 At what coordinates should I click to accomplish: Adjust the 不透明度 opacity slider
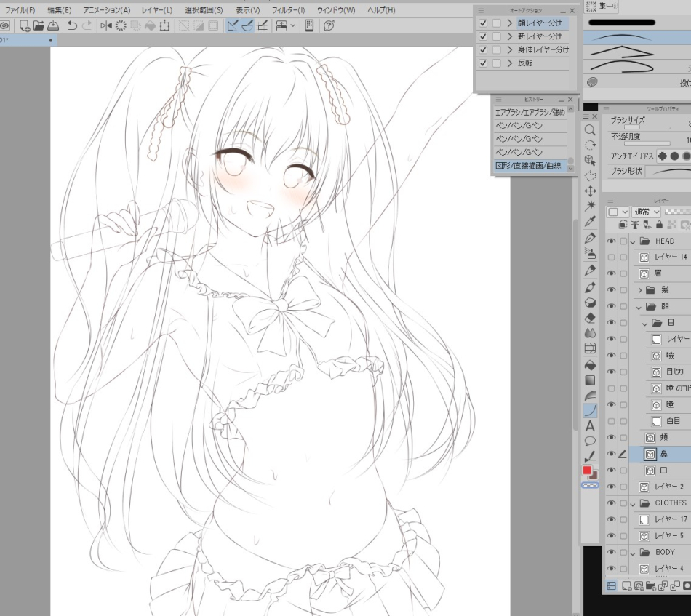647,144
